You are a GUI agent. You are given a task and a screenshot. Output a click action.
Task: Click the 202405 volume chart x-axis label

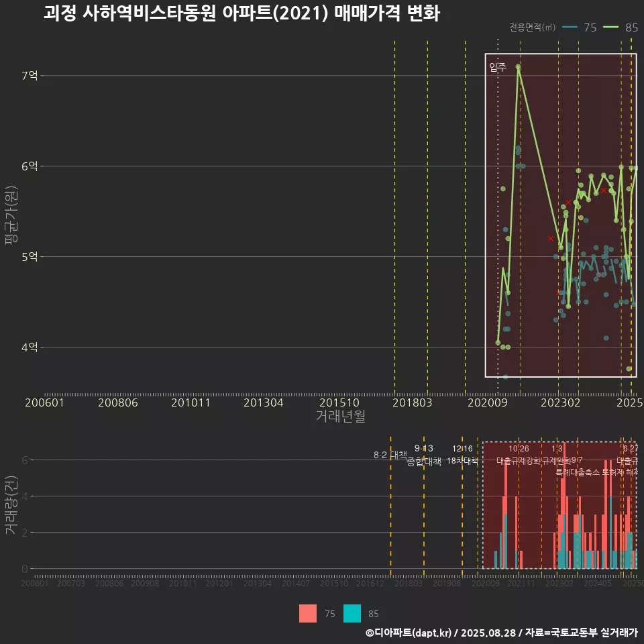598,583
